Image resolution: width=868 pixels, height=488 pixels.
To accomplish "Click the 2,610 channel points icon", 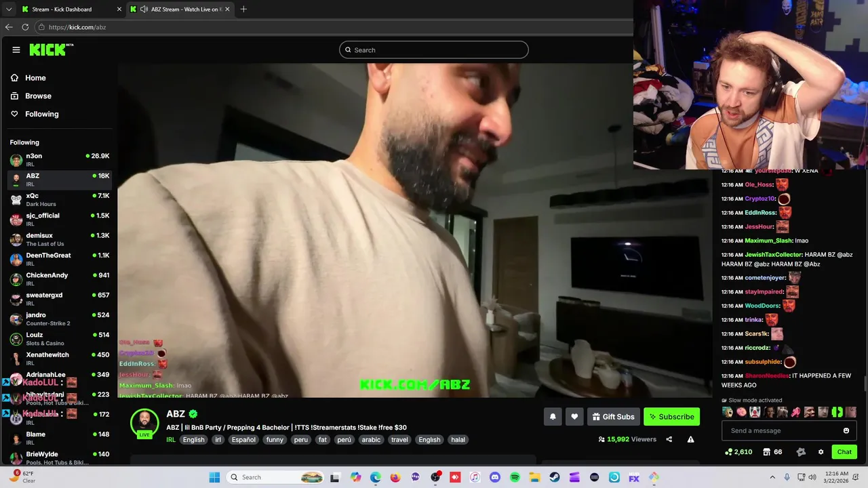I will click(728, 452).
